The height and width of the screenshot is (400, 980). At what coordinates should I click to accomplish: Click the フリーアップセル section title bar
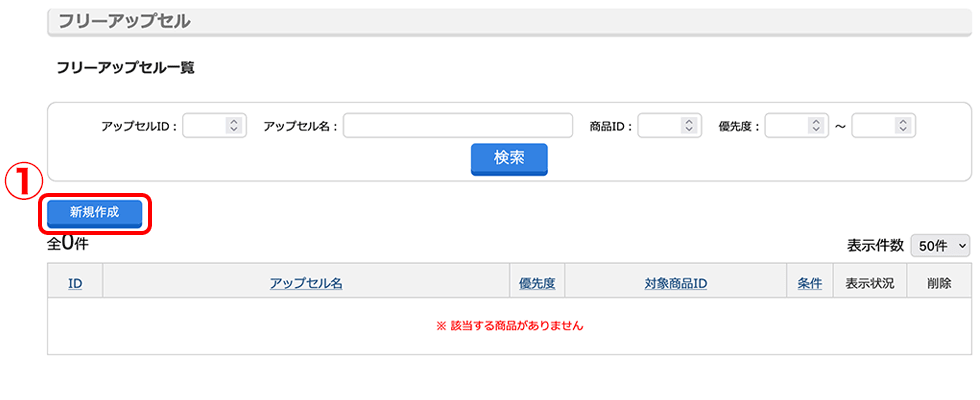point(509,22)
